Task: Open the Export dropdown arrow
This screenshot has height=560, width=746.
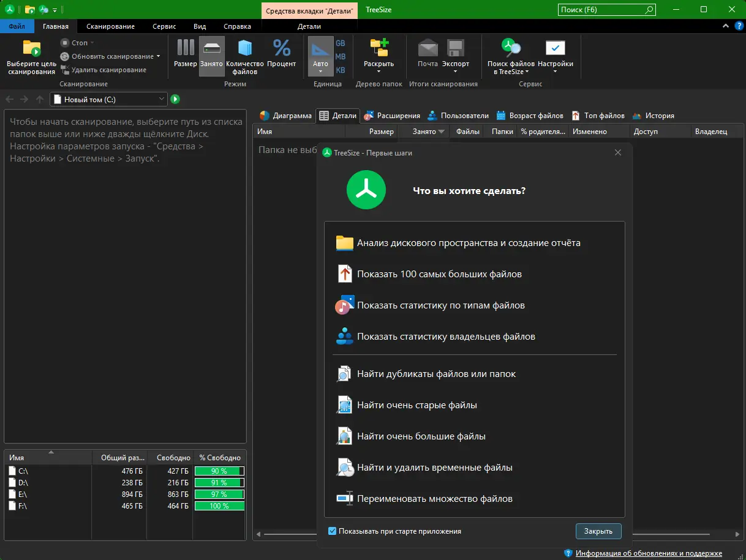Action: point(455,72)
